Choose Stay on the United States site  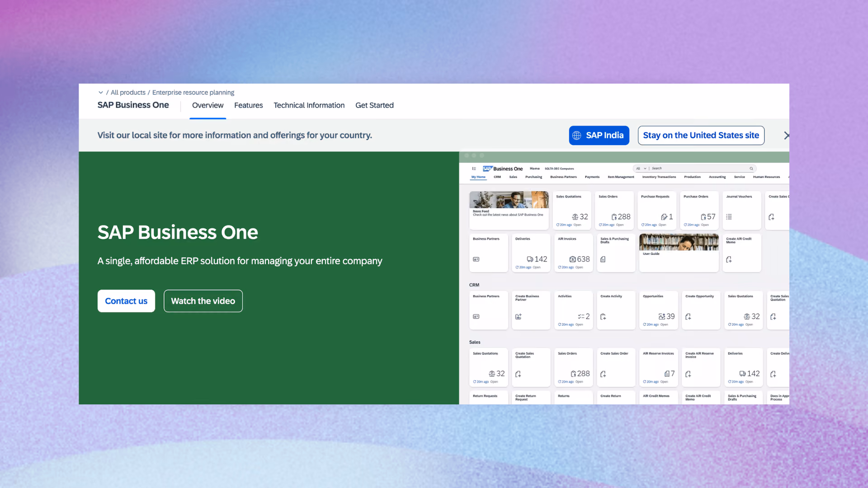click(701, 136)
